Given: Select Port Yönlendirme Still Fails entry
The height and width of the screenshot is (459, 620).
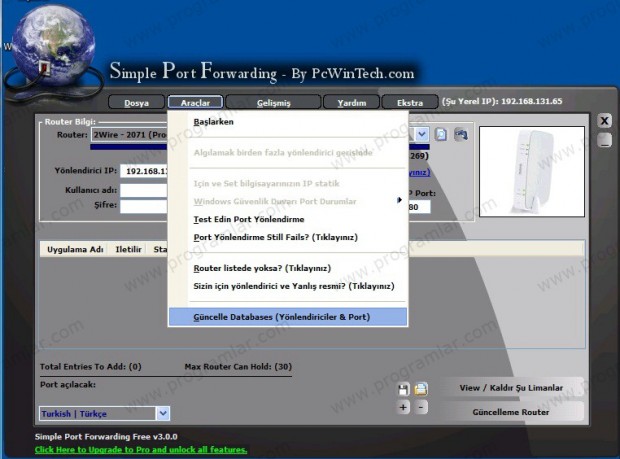Looking at the screenshot, I should 288,237.
